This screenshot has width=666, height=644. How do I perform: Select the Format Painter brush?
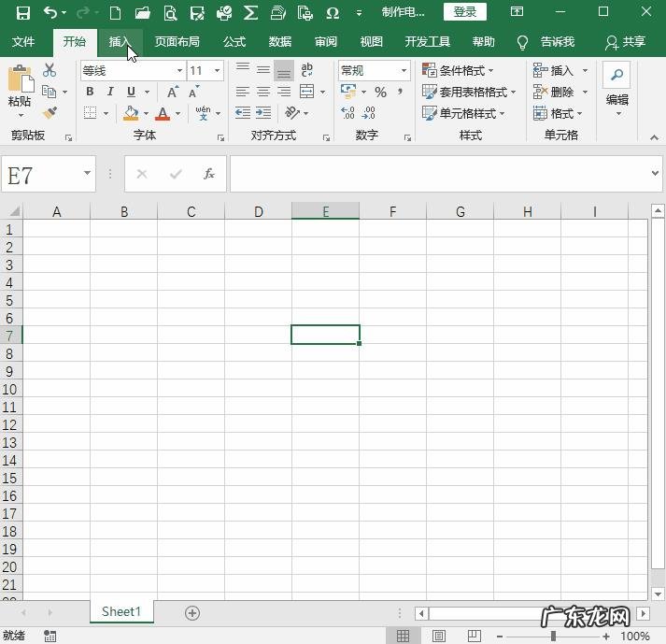click(x=50, y=113)
